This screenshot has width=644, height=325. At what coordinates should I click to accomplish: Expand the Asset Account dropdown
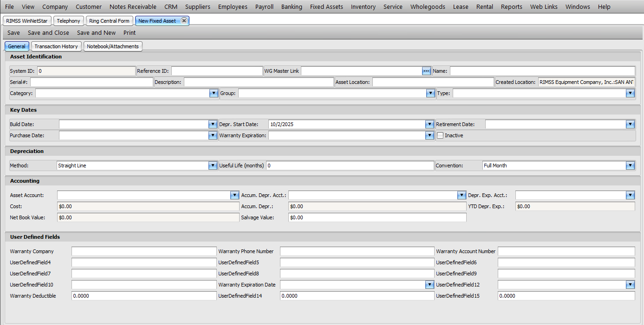tap(234, 195)
